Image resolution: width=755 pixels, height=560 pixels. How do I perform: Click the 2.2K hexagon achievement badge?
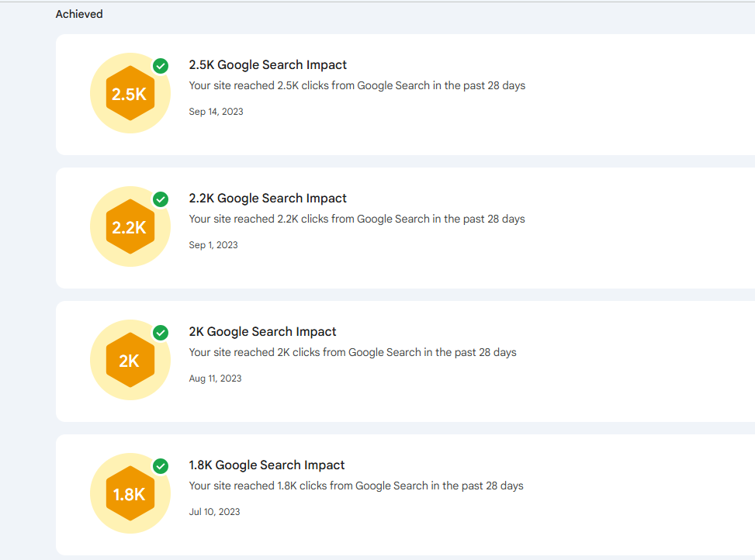[130, 226]
